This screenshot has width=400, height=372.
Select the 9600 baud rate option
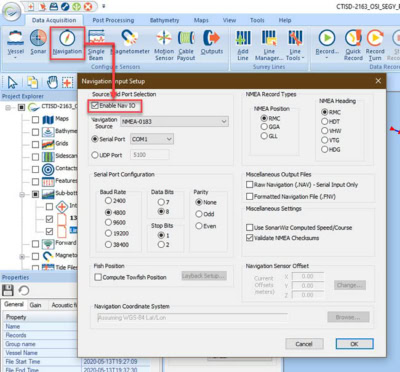[x=108, y=222]
